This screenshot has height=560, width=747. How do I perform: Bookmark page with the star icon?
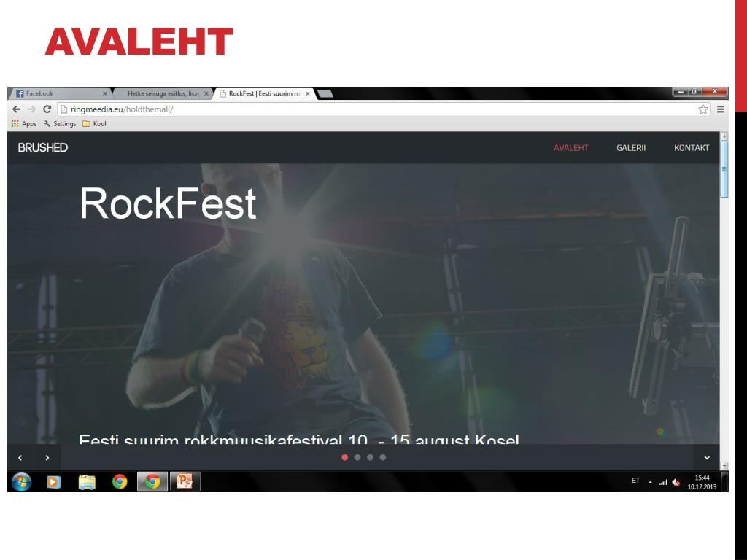click(703, 109)
